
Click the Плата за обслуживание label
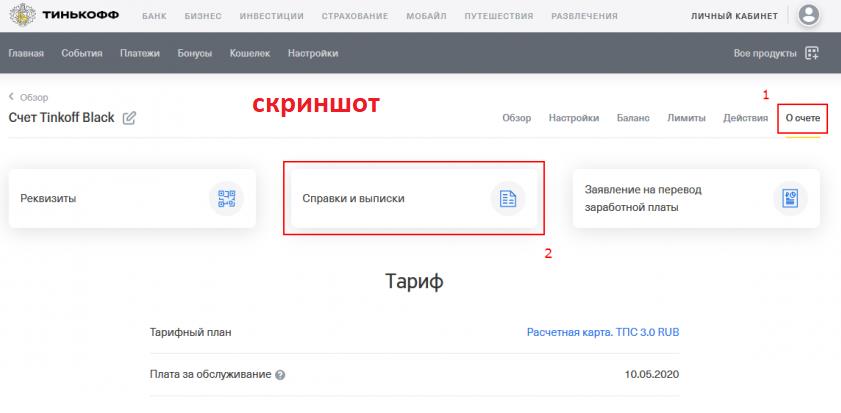[x=210, y=374]
